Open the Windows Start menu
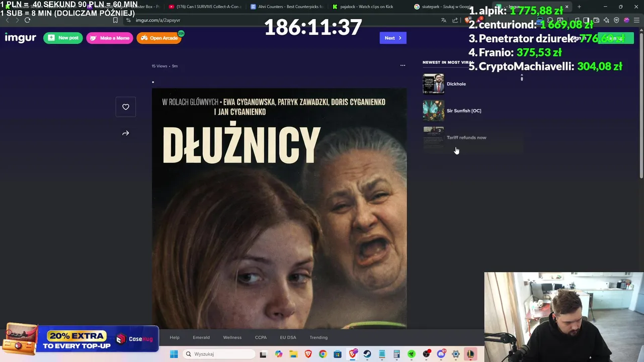This screenshot has width=644, height=362. click(x=174, y=354)
